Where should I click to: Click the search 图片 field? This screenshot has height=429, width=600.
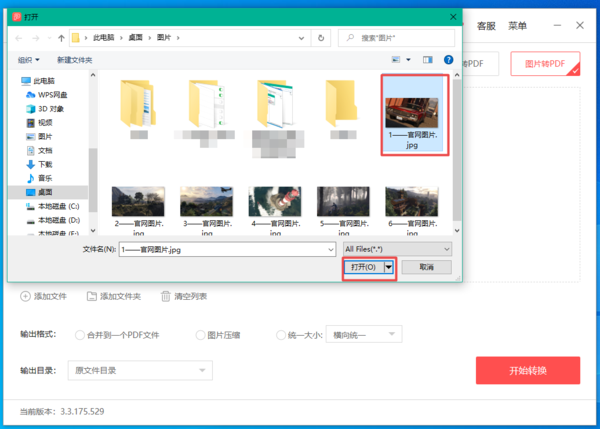[396, 38]
